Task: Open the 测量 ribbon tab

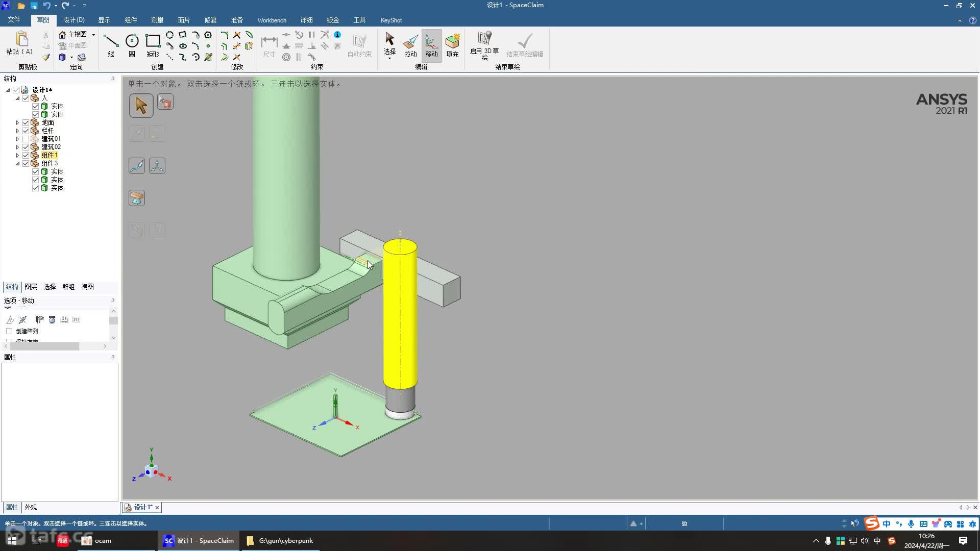Action: click(x=157, y=20)
